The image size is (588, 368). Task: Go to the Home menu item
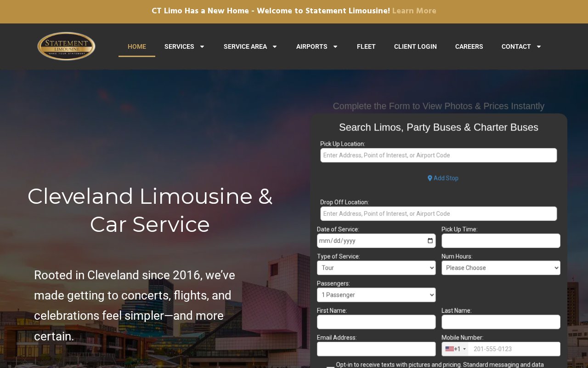pos(137,46)
